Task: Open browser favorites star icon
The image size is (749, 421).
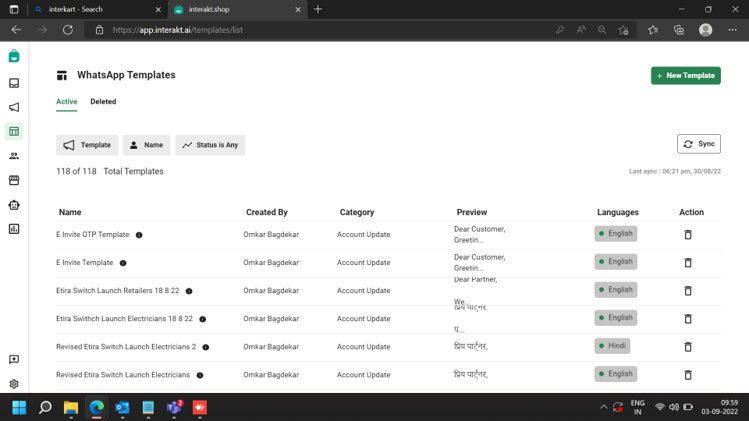Action: tap(653, 30)
